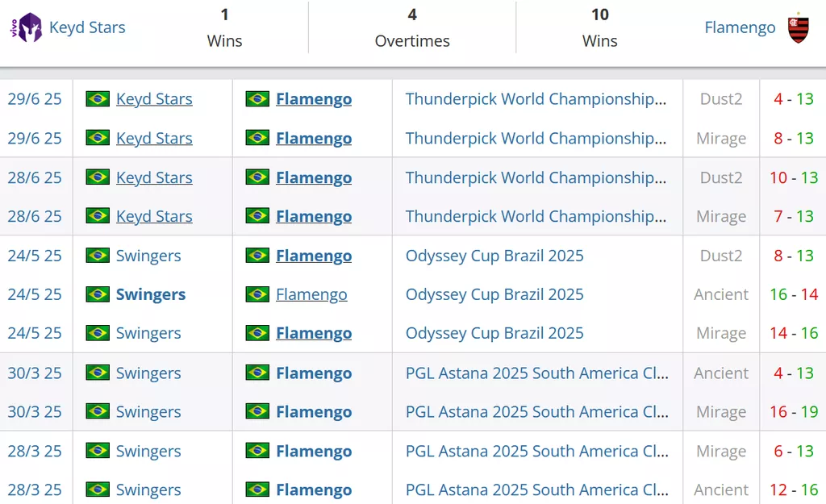The image size is (826, 504).
Task: Open PGL Astana 2025 event, 4-13 Ancient row
Action: pyautogui.click(x=536, y=373)
